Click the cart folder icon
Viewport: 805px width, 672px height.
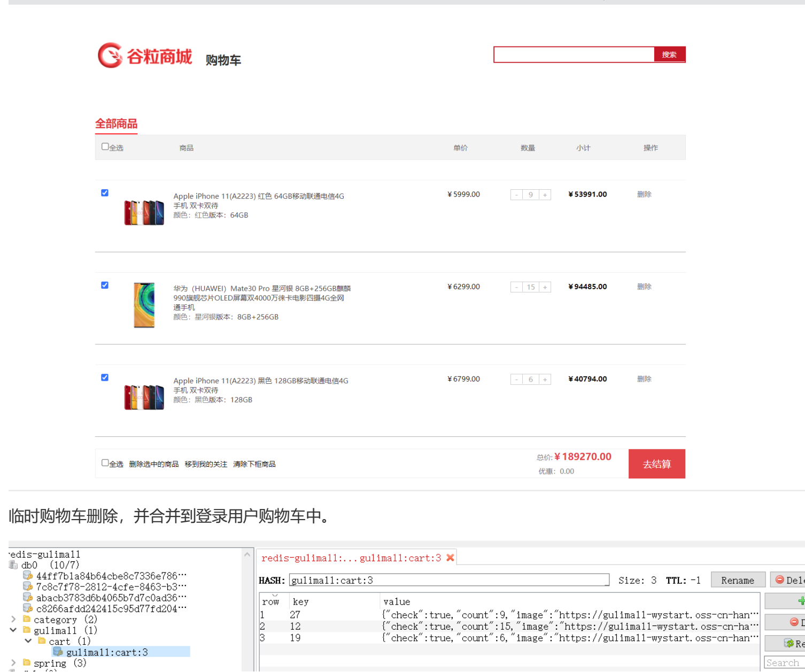coord(42,640)
